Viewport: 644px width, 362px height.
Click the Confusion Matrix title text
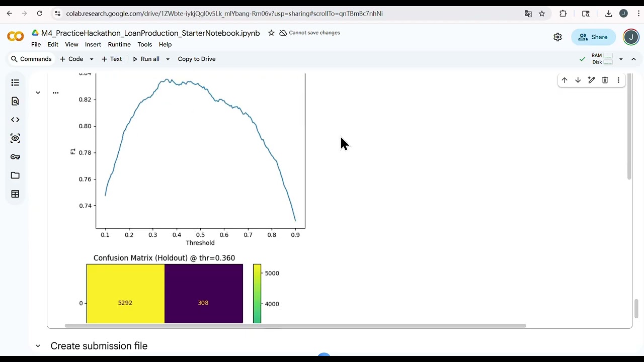(164, 258)
